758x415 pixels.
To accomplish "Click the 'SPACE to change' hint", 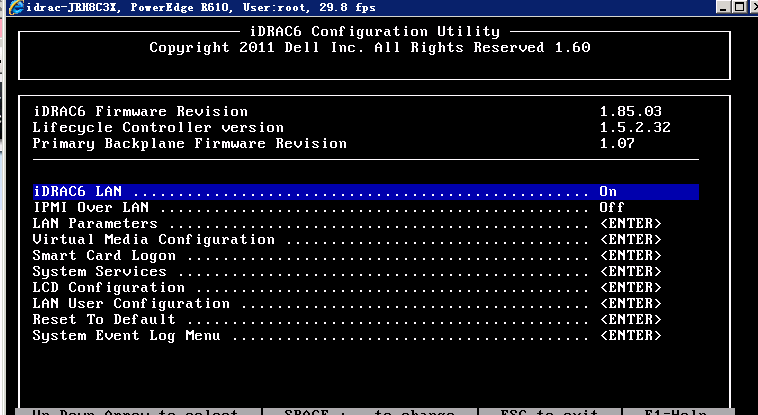I will point(369,412).
